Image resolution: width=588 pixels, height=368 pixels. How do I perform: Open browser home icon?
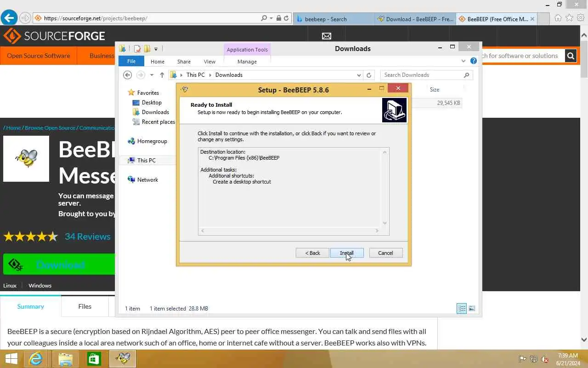558,18
